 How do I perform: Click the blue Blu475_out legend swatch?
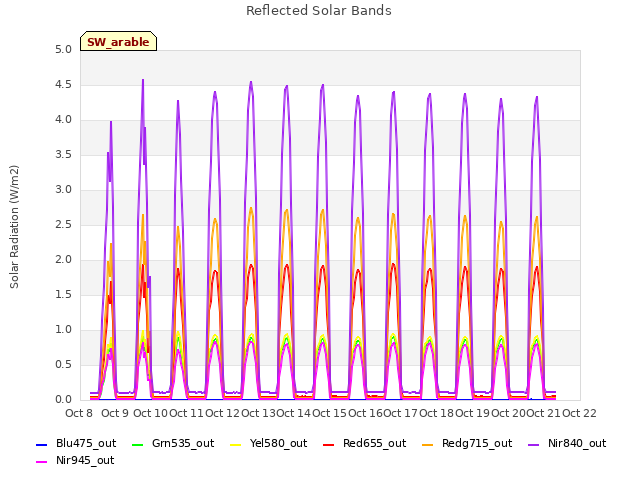pyautogui.click(x=42, y=444)
